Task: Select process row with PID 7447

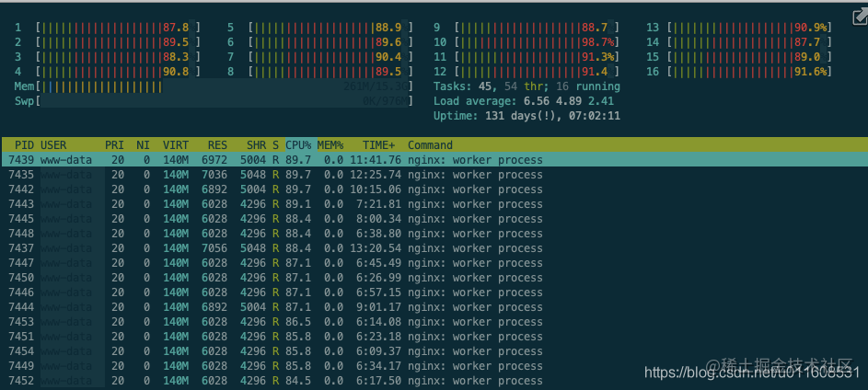Action: pos(434,263)
